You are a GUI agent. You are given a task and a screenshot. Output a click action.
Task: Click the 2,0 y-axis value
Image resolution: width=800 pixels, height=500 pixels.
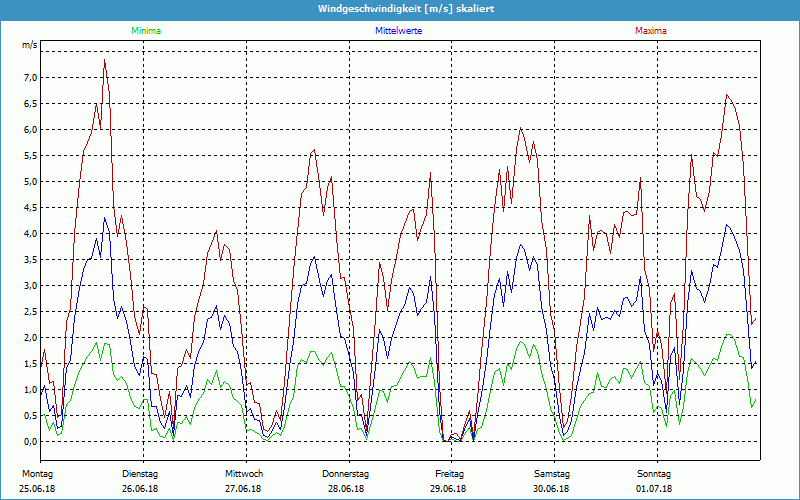30,338
